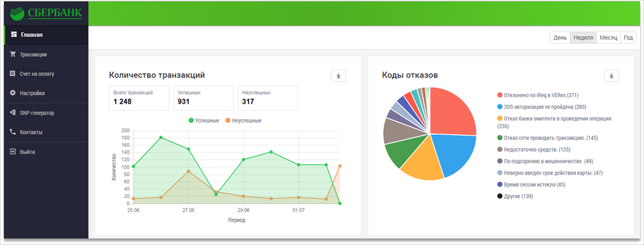Select the Неделя period button
Screen dimensions: 644x245
pyautogui.click(x=584, y=37)
